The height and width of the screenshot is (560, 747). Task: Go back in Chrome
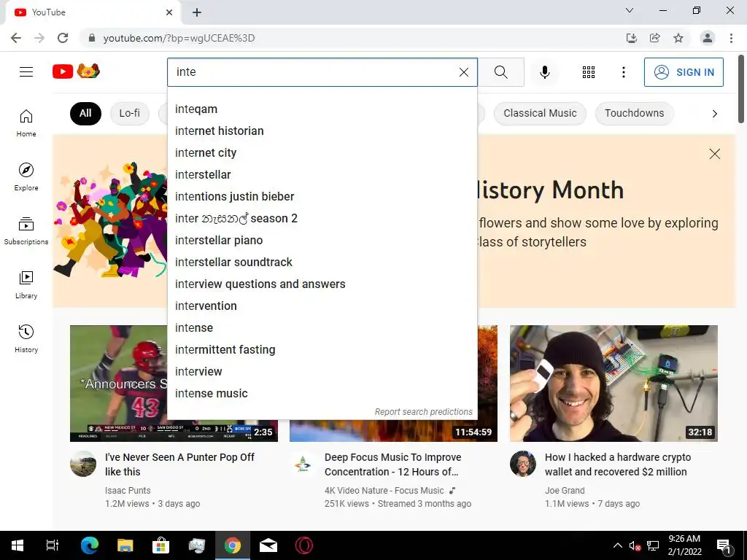pos(16,38)
